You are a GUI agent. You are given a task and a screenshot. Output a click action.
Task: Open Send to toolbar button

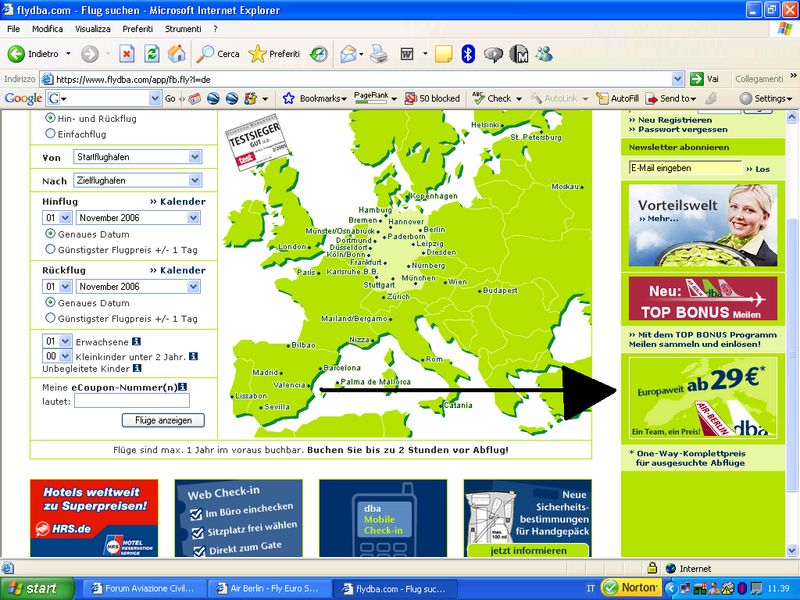[x=670, y=98]
